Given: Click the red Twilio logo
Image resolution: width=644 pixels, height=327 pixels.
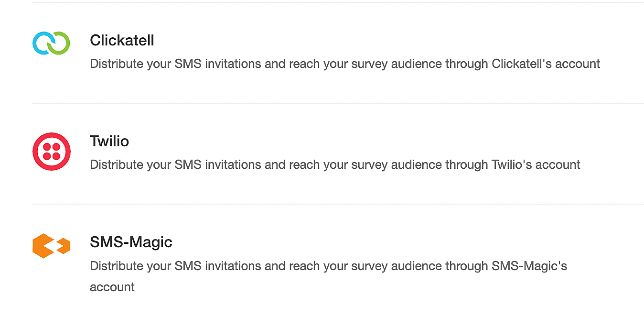Looking at the screenshot, I should pyautogui.click(x=52, y=152).
